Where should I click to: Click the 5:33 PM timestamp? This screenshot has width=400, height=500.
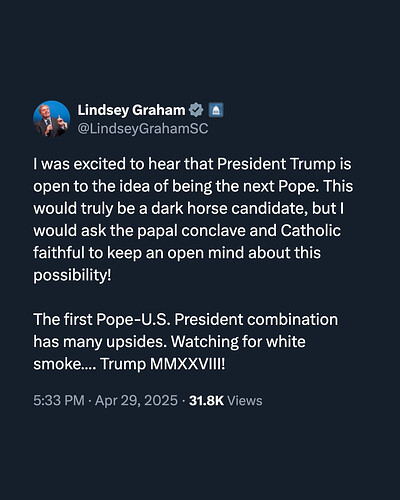click(x=59, y=400)
